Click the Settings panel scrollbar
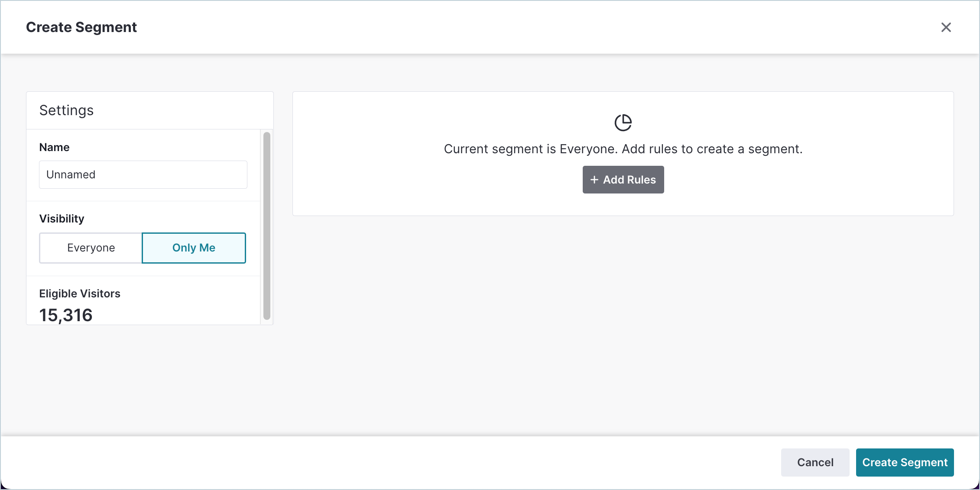The image size is (980, 490). (x=267, y=225)
